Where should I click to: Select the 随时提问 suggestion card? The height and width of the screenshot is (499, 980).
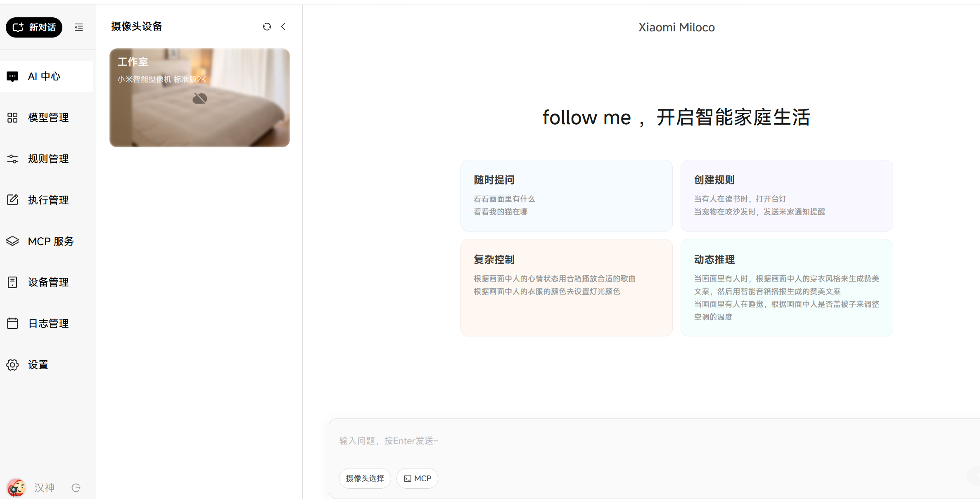566,196
